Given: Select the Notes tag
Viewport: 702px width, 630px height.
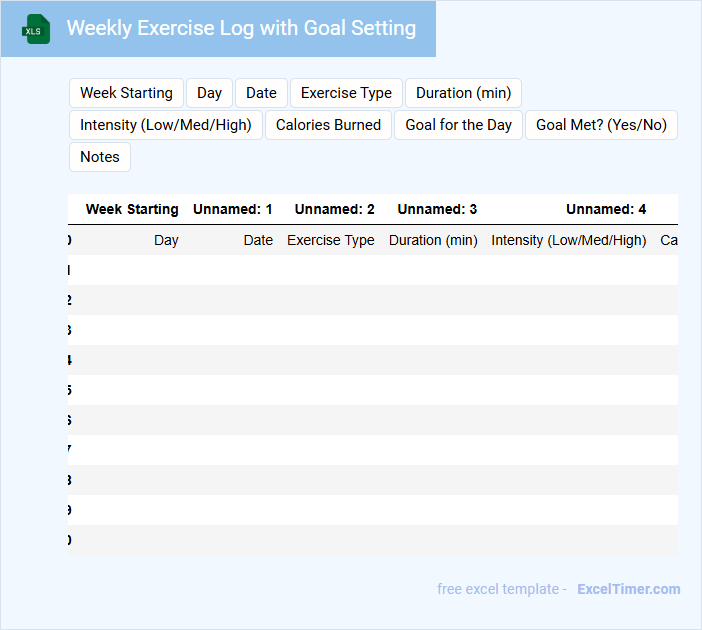Looking at the screenshot, I should [x=100, y=157].
